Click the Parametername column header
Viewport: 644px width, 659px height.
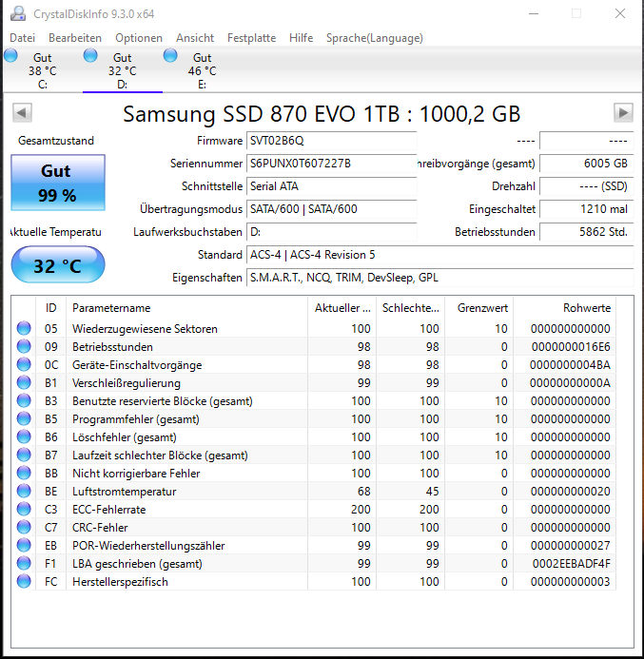pyautogui.click(x=186, y=308)
